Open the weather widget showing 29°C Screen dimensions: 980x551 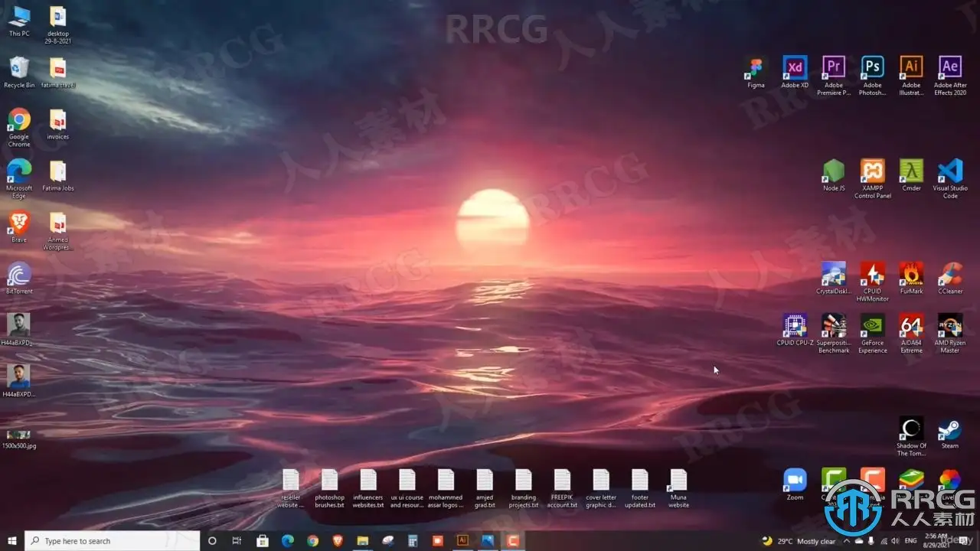(799, 541)
